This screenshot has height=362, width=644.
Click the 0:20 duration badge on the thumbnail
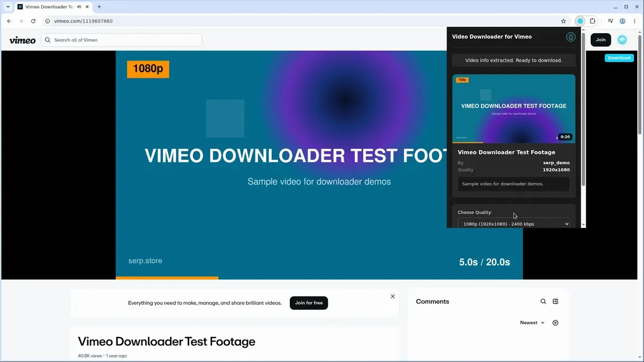[565, 137]
